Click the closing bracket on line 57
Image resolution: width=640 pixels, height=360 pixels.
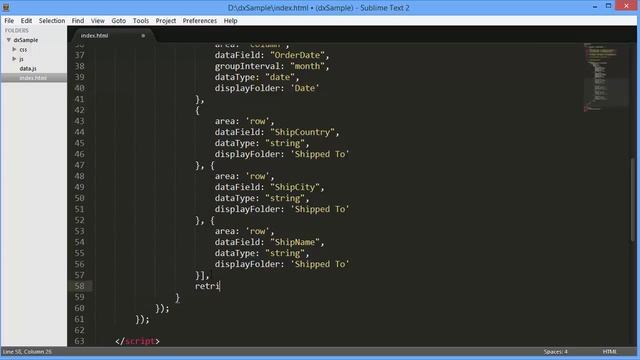[202, 276]
